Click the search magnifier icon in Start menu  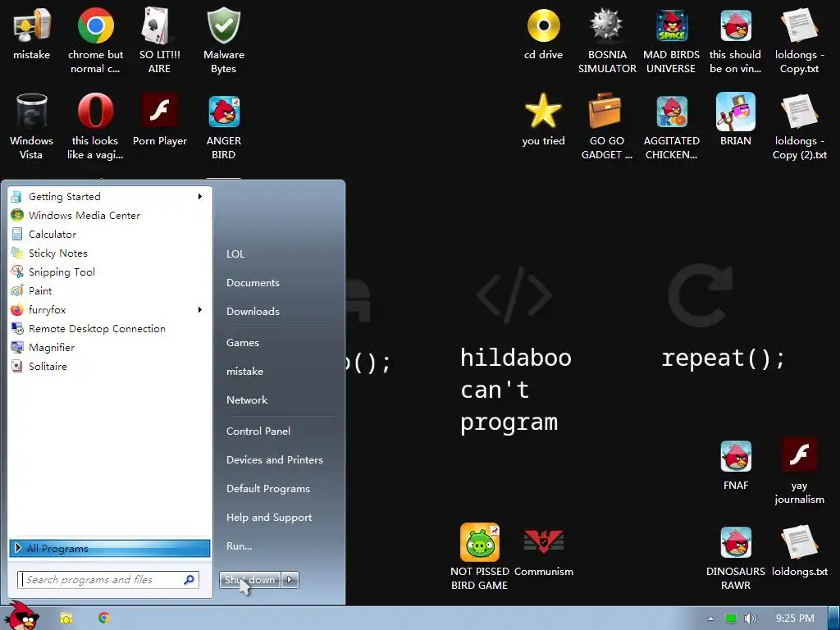[189, 580]
